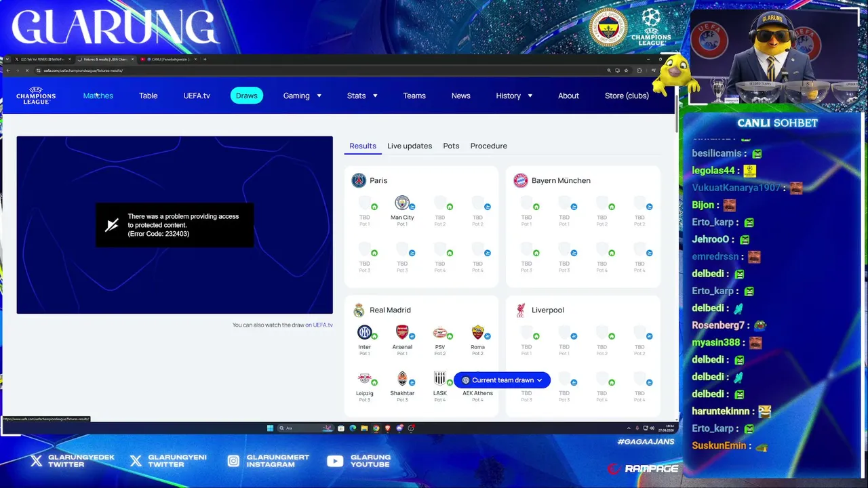Switch to the Pots tab

(451, 146)
